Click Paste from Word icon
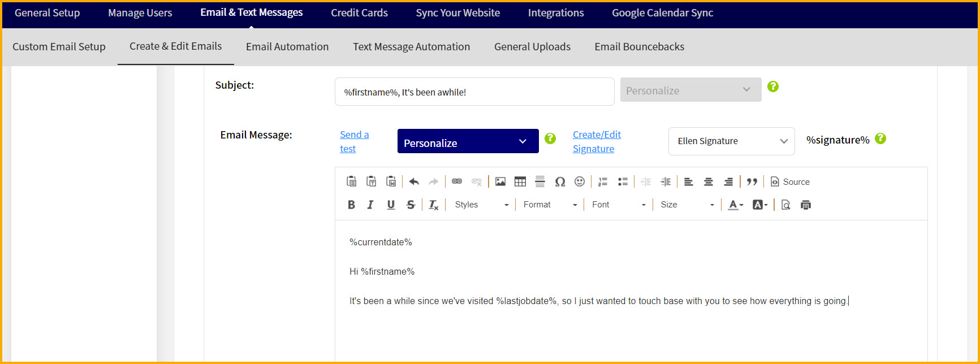The image size is (980, 364). coord(391,181)
